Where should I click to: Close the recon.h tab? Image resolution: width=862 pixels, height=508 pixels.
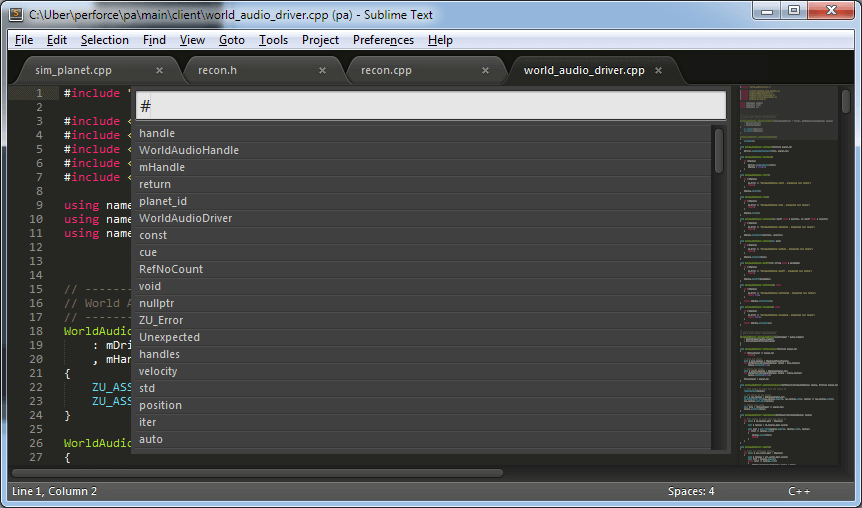322,71
